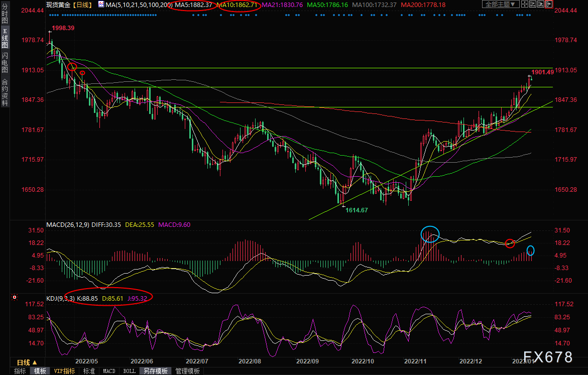
Task: Click the 2022/08 date on time axis
Action: (x=250, y=361)
